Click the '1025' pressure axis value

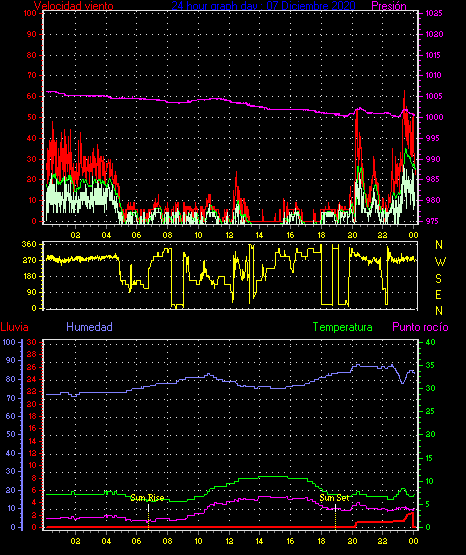[434, 13]
